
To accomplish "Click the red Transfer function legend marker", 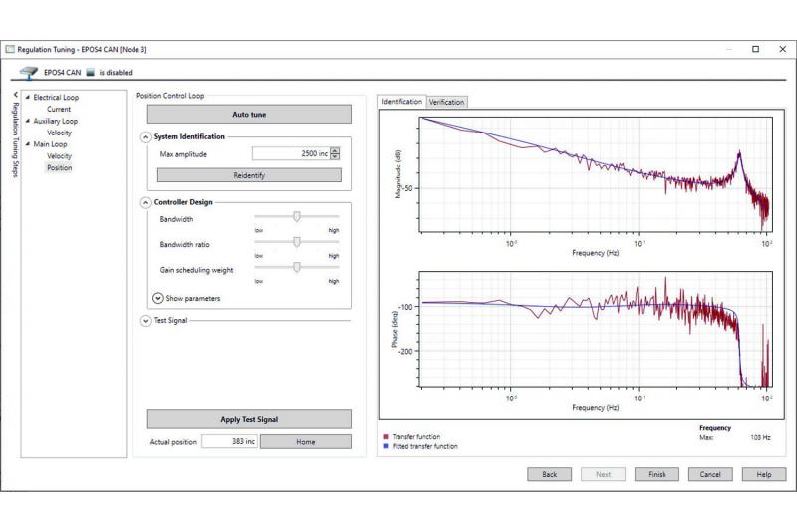I will 385,436.
